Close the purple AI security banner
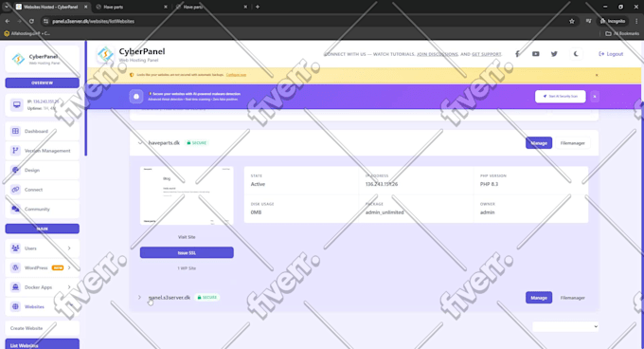Screen dimensions: 644x349 click(595, 96)
